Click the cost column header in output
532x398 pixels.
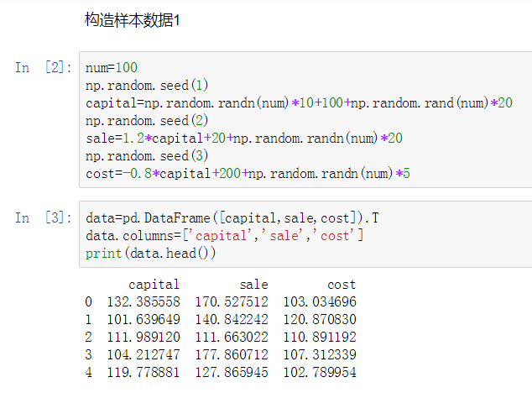342,285
